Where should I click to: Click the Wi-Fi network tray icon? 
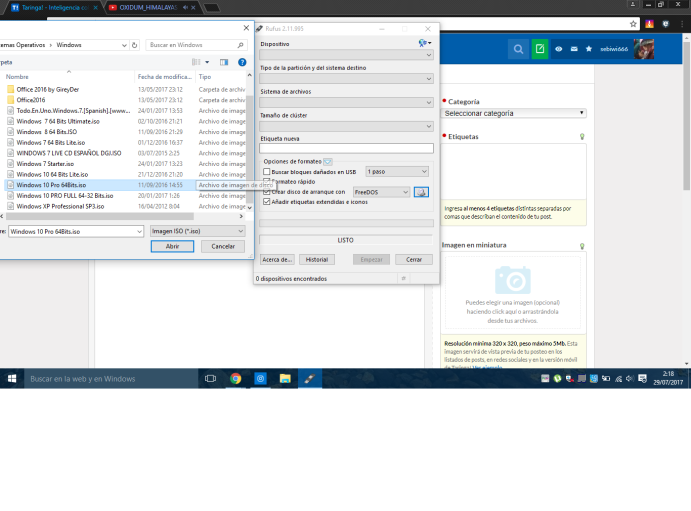tap(619, 378)
